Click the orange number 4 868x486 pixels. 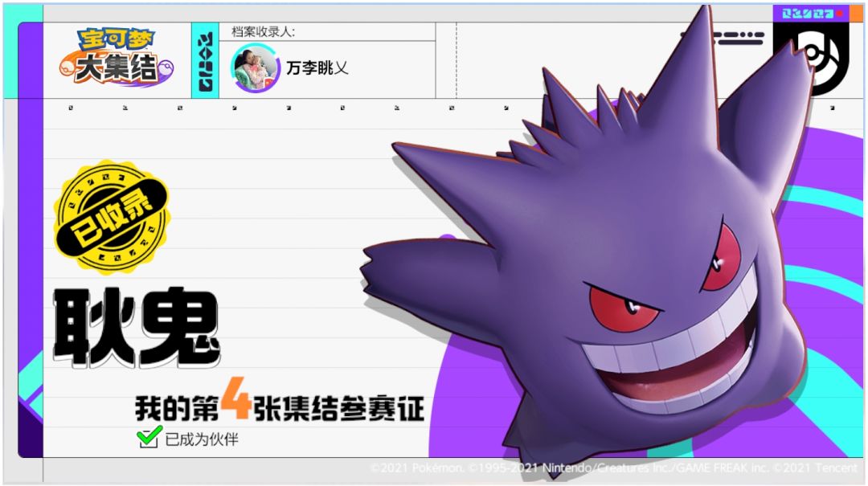[236, 398]
